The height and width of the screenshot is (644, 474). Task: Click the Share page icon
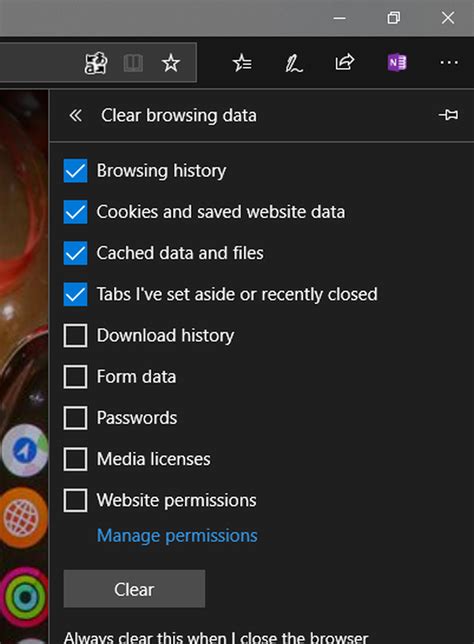[x=345, y=62]
